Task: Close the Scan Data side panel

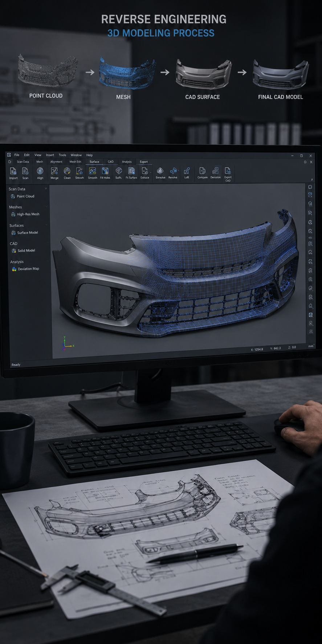Action: point(46,188)
